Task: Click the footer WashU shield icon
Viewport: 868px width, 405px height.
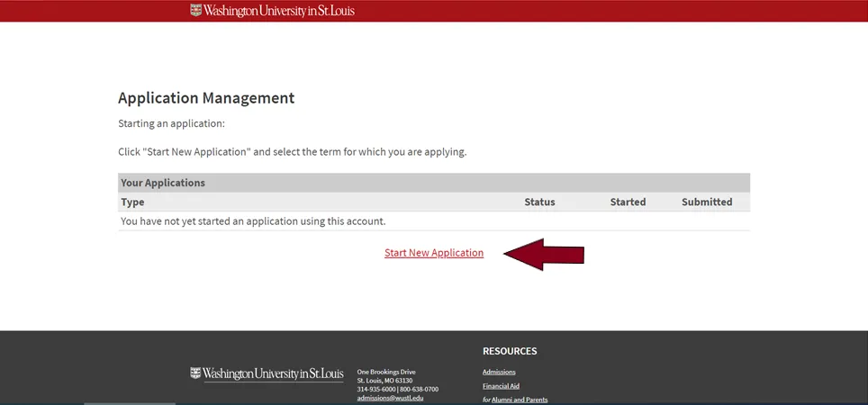Action: [195, 373]
